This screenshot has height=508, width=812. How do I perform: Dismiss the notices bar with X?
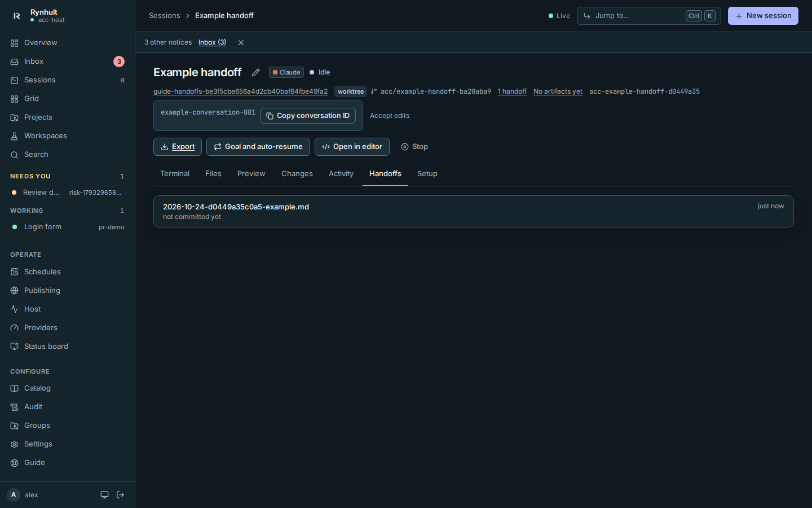(241, 42)
